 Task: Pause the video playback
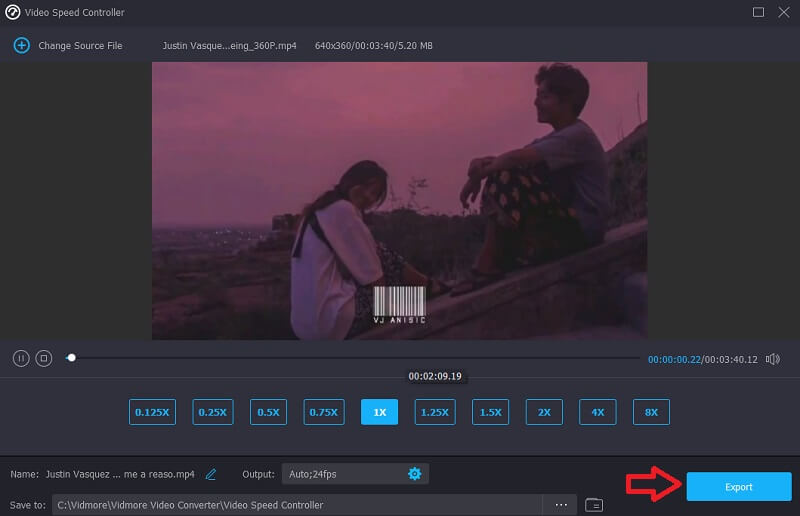21,358
